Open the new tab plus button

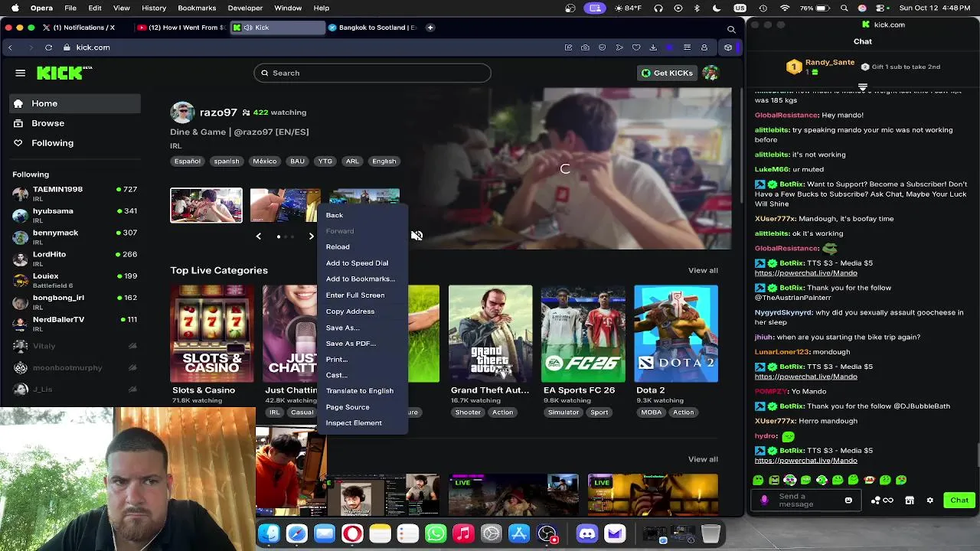[x=430, y=28]
